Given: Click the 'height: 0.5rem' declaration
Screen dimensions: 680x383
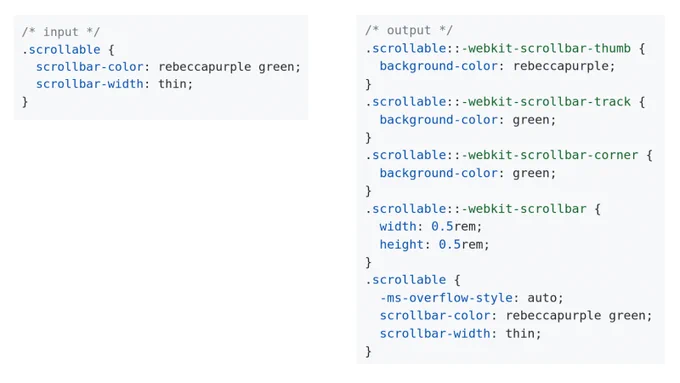Looking at the screenshot, I should pyautogui.click(x=434, y=245).
